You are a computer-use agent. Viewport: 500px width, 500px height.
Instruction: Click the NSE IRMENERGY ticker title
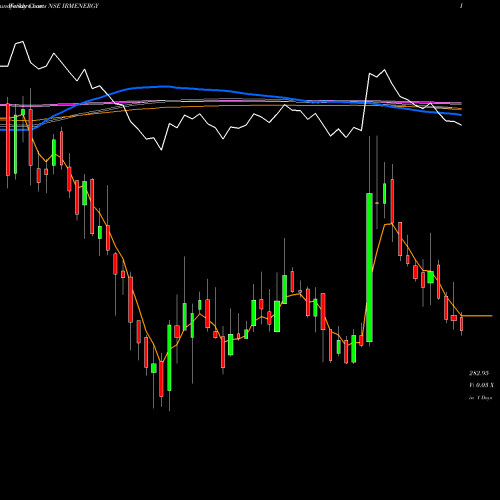pyautogui.click(x=73, y=6)
